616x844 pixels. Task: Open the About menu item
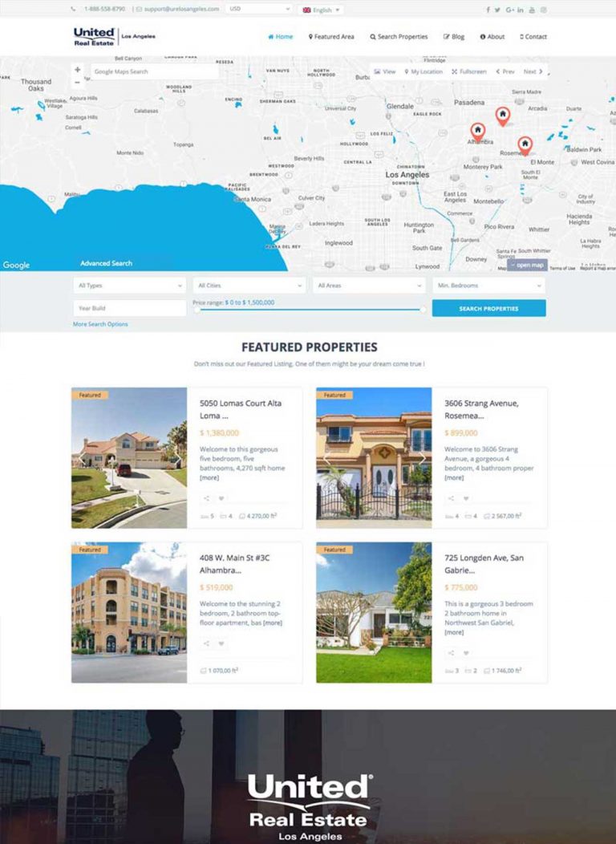[x=492, y=37]
